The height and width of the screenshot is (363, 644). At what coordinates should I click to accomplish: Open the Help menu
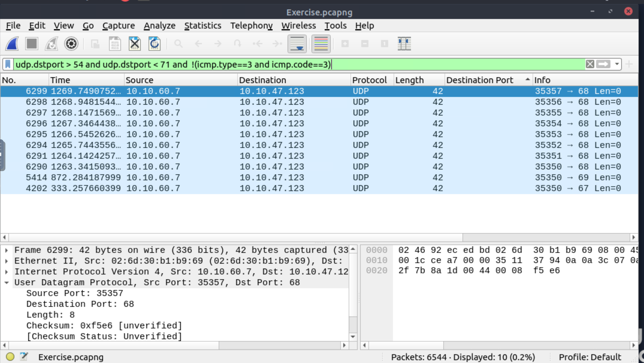(364, 26)
